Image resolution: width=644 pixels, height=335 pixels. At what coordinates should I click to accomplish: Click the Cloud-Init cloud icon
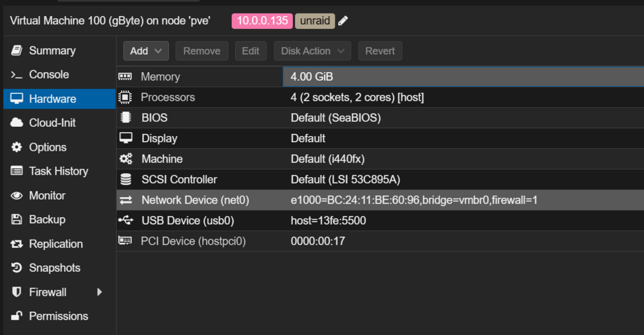click(x=17, y=122)
